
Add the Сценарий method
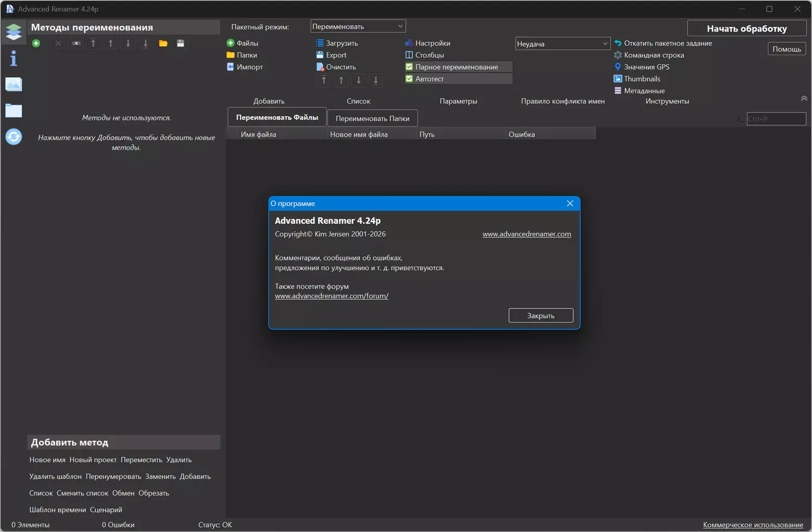[106, 510]
